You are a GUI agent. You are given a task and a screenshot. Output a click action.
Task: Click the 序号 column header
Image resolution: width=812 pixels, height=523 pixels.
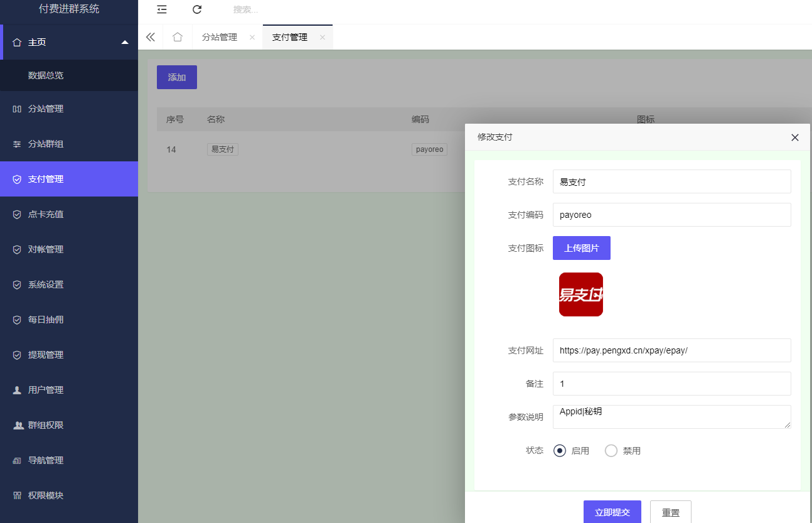(x=175, y=119)
